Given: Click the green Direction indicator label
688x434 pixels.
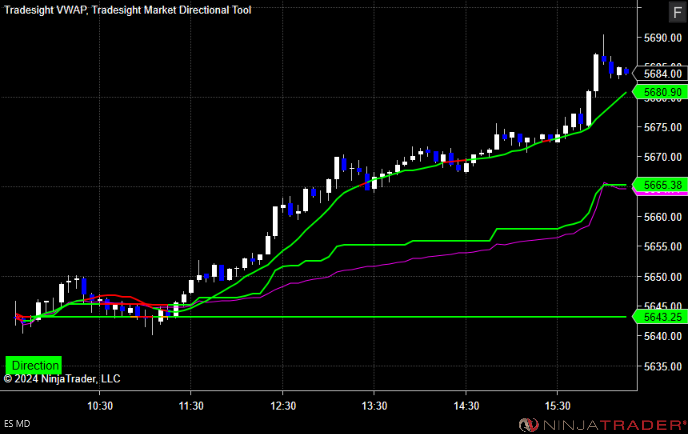Looking at the screenshot, I should coord(34,365).
